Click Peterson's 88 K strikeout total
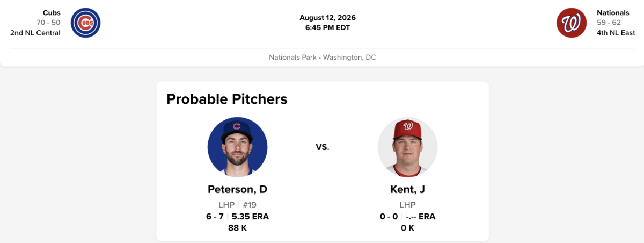 pos(237,227)
